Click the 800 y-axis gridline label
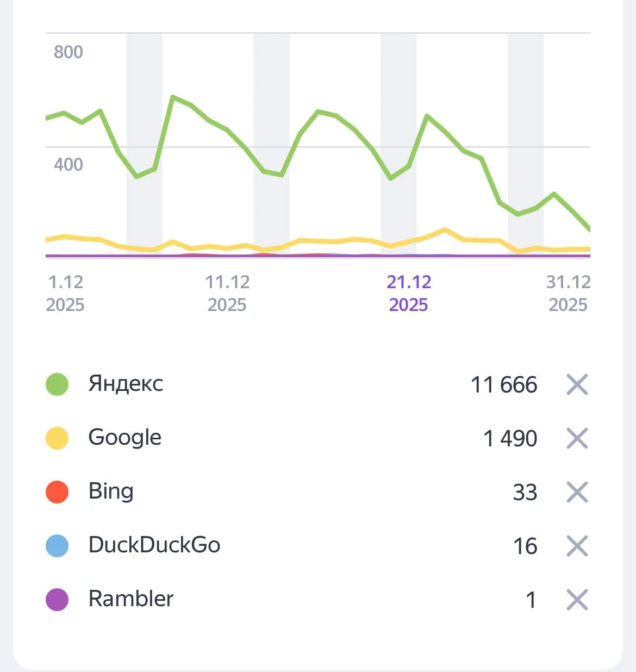This screenshot has height=672, width=636. click(68, 52)
